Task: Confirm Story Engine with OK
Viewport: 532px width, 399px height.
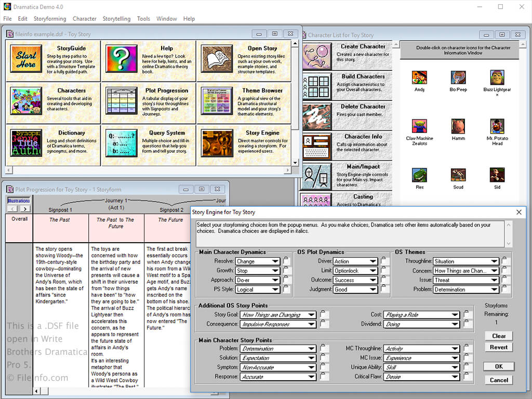Action: (x=499, y=366)
